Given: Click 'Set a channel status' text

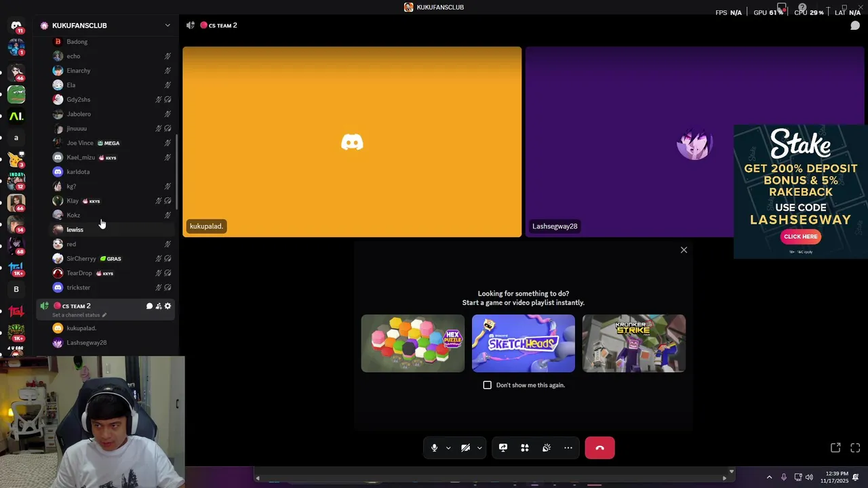Looking at the screenshot, I should pos(76,315).
